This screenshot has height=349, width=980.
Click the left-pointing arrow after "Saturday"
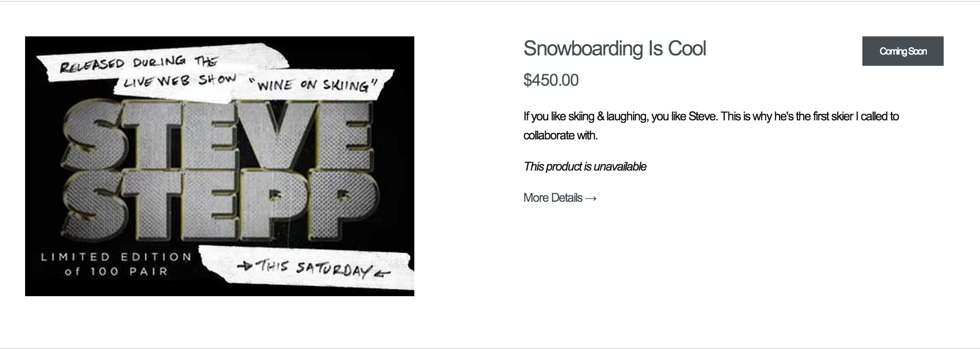point(382,273)
